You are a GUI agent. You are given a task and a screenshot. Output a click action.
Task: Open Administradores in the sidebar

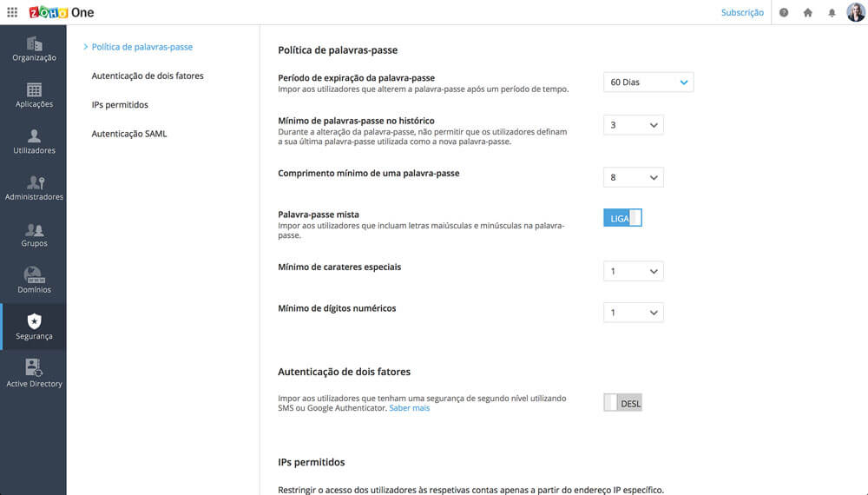34,188
